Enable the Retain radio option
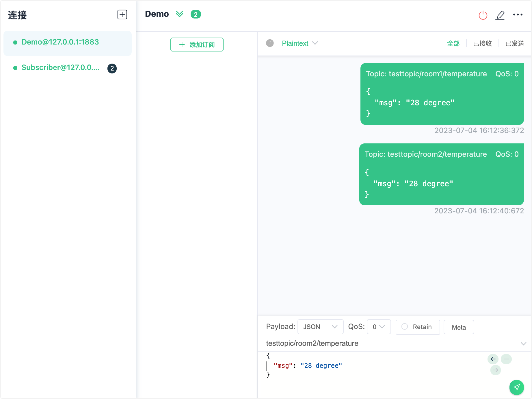 tap(405, 327)
